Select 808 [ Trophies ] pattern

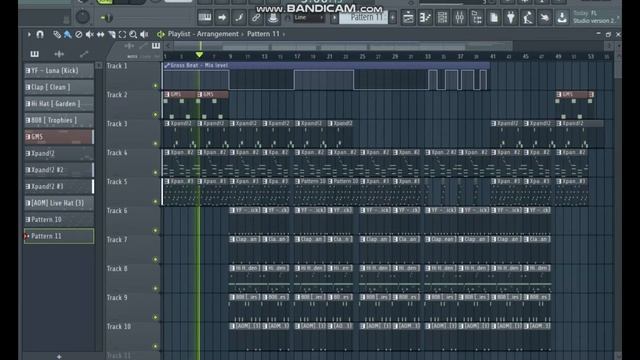59,120
